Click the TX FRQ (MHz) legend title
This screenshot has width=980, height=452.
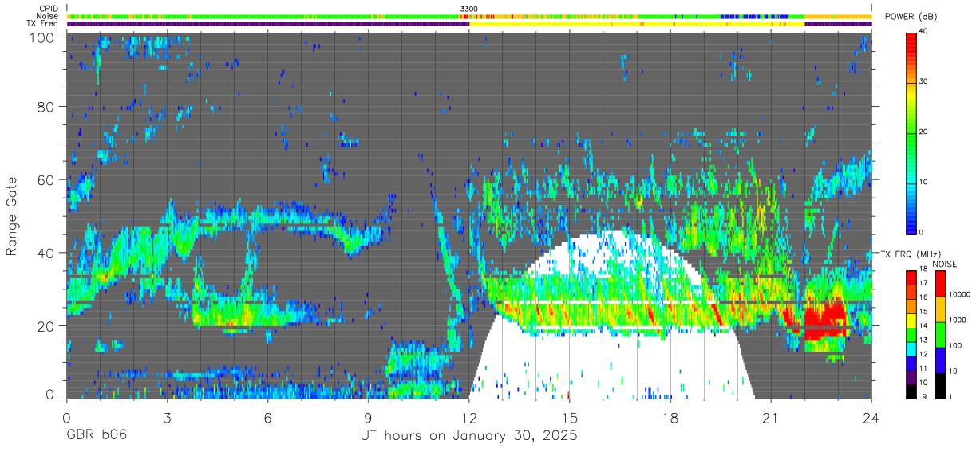[x=909, y=254]
